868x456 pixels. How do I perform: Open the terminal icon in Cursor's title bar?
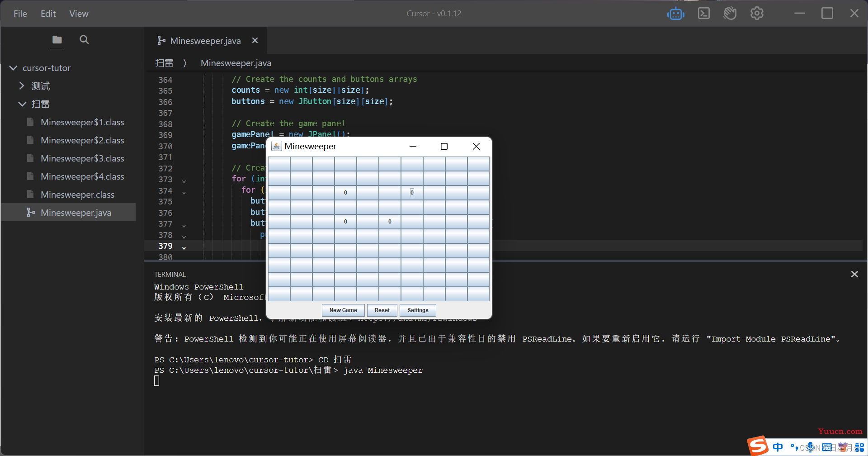(703, 14)
